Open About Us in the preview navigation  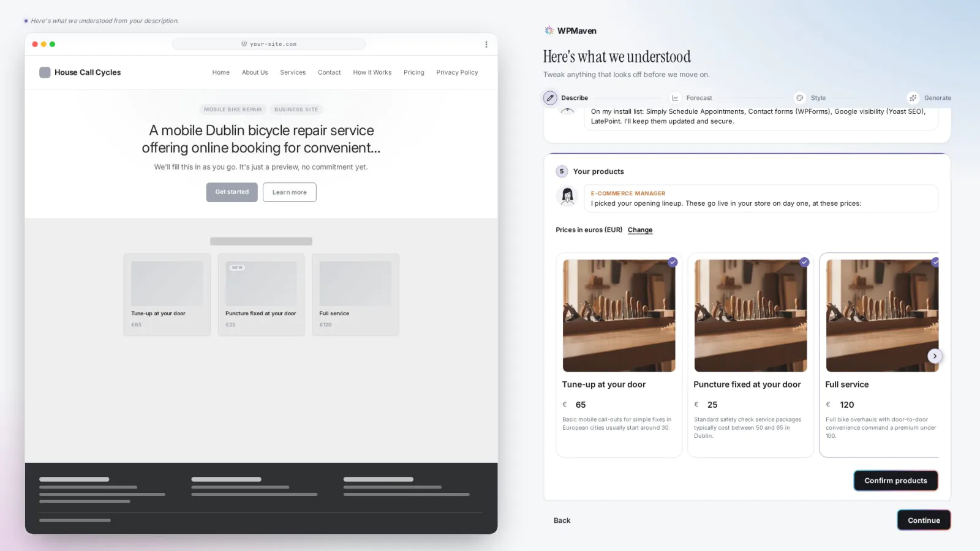click(x=255, y=72)
